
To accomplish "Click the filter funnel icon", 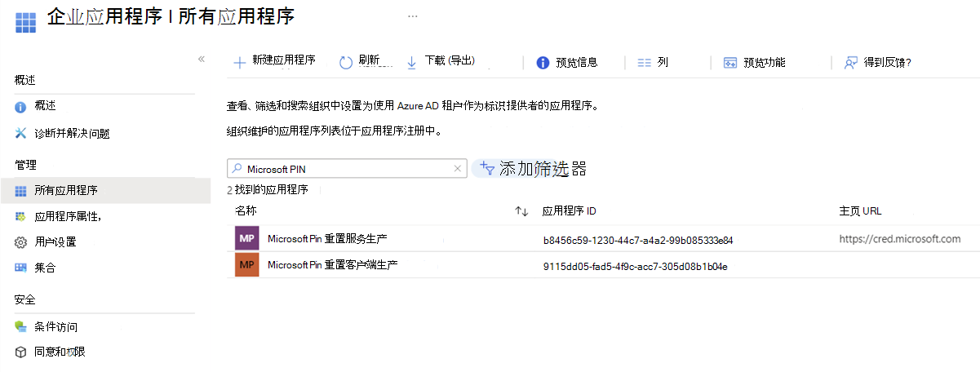I will coord(487,168).
